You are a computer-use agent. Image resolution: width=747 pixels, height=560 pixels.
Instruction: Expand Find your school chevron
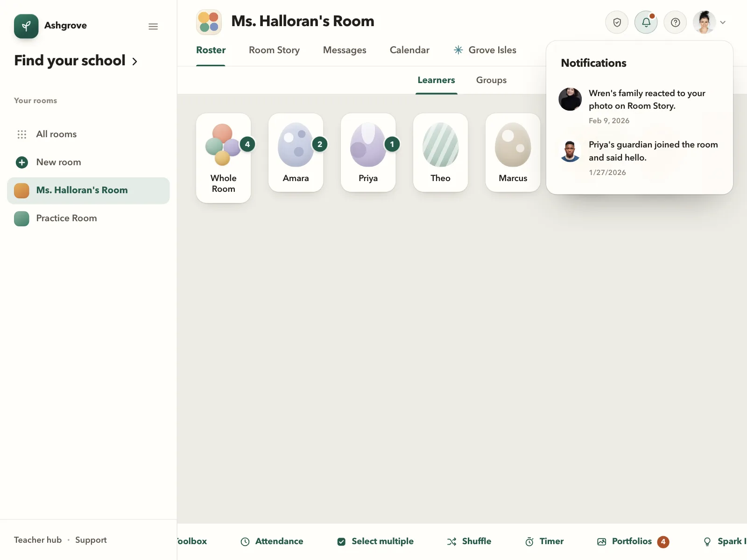[x=134, y=61]
